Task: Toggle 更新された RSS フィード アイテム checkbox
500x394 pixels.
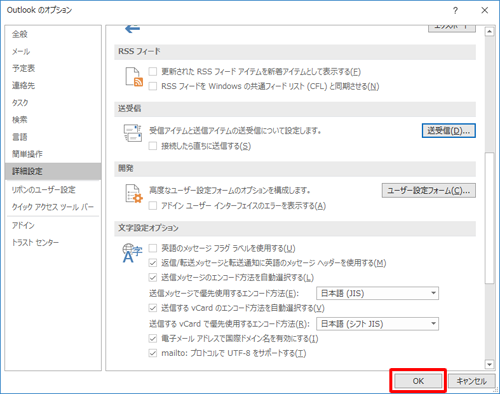Action: point(153,71)
